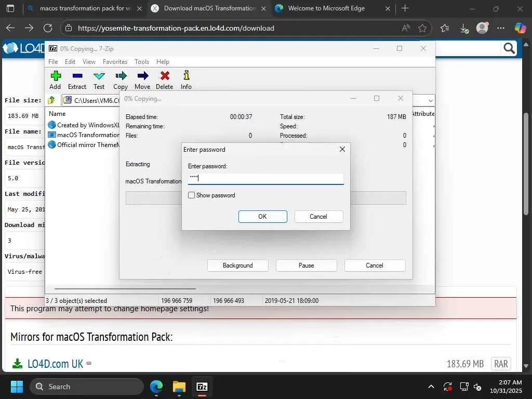This screenshot has width=532, height=399.
Task: Cancel the Enter password dialog
Action: (x=318, y=217)
